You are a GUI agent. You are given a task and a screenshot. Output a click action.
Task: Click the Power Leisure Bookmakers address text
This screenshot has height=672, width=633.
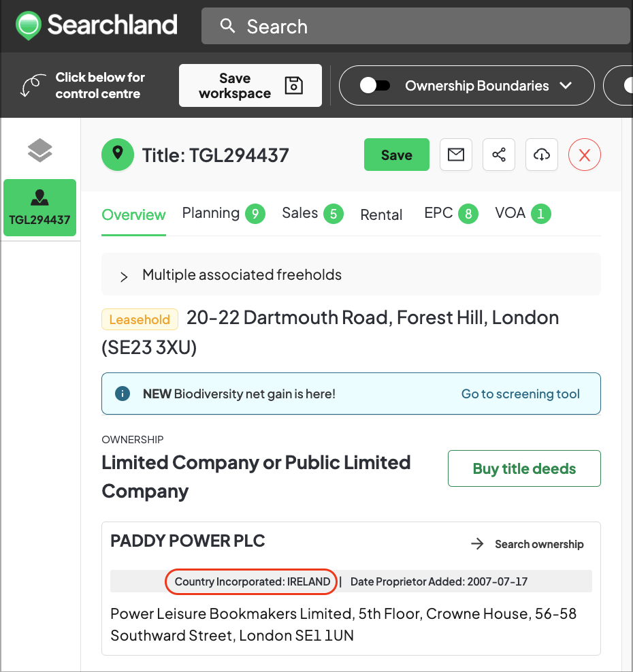pos(343,624)
